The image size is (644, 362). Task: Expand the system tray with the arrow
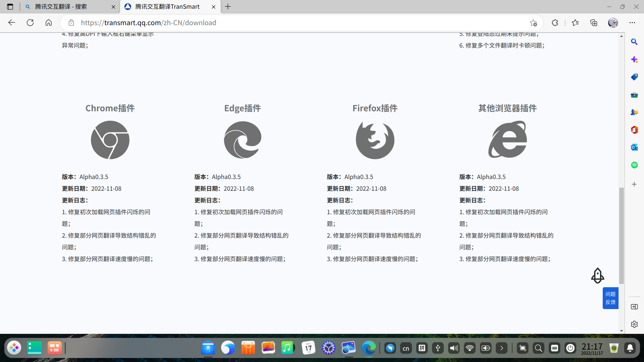point(502,348)
